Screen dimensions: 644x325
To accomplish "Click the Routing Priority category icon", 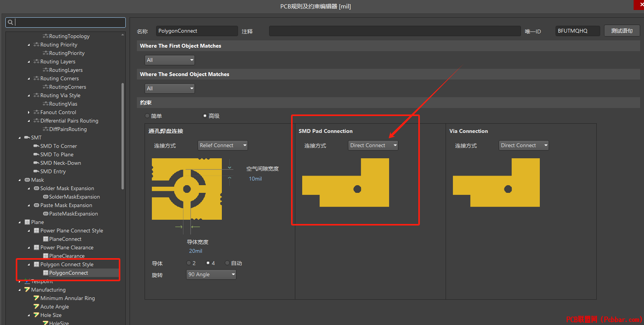I will (37, 45).
